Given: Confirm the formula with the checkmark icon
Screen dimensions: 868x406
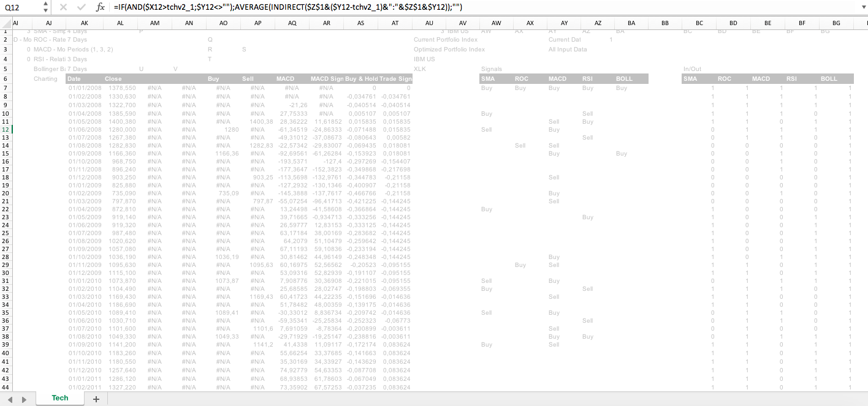Looking at the screenshot, I should [x=81, y=7].
